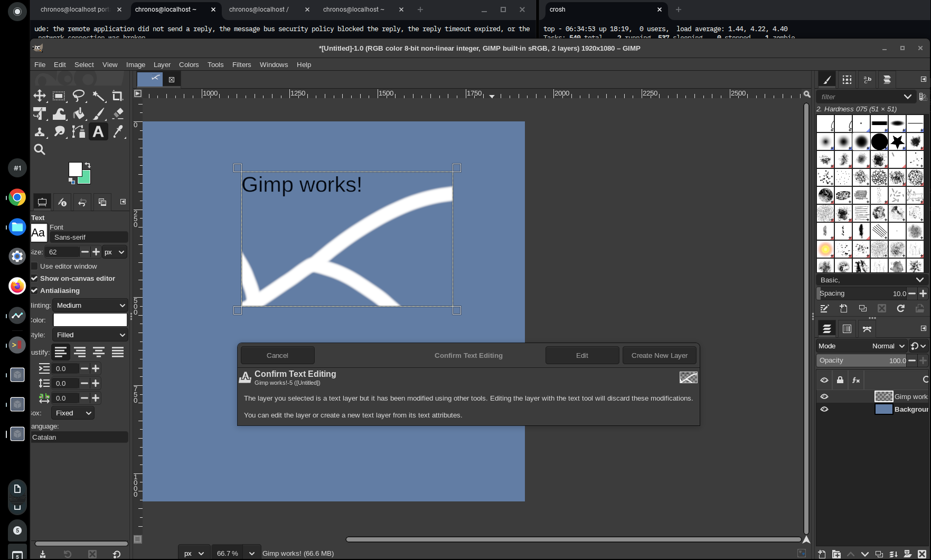This screenshot has height=560, width=931.
Task: Click Cancel in Confirm Text Editing dialog
Action: click(x=277, y=355)
